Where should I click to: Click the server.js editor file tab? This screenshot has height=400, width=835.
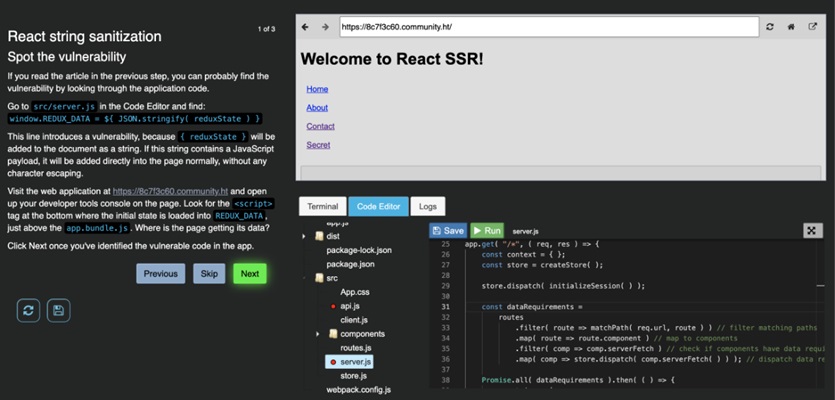click(525, 231)
